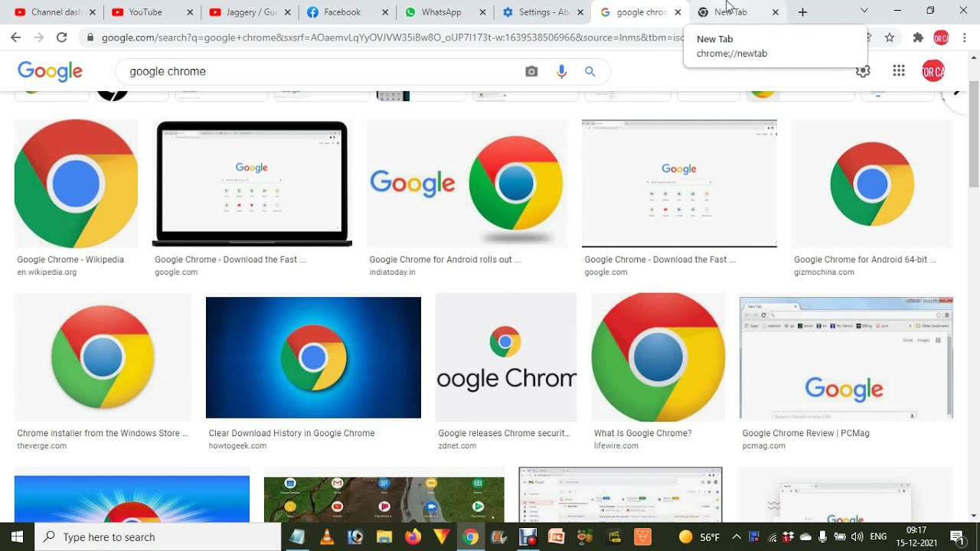Open the Windows Start menu
The height and width of the screenshot is (551, 980).
point(17,536)
